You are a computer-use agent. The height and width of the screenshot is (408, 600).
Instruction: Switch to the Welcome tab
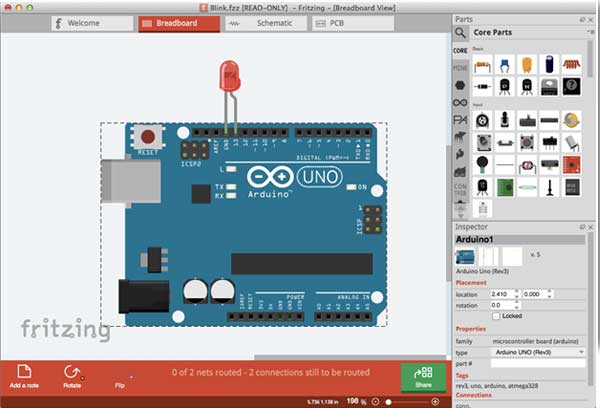point(92,23)
